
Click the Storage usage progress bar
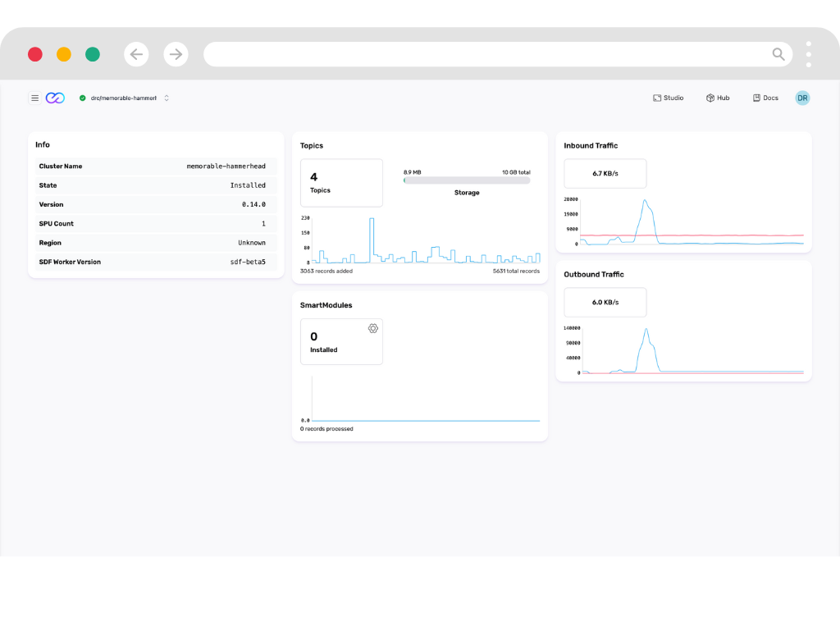tap(467, 180)
